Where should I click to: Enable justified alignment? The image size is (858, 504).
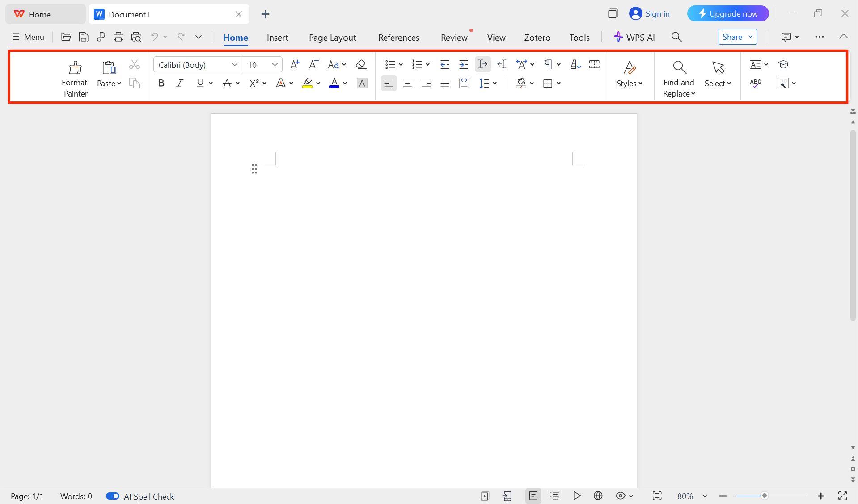coord(444,83)
